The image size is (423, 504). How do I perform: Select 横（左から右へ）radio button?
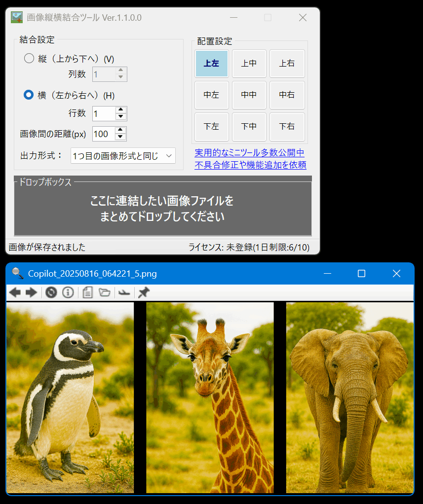pos(29,95)
